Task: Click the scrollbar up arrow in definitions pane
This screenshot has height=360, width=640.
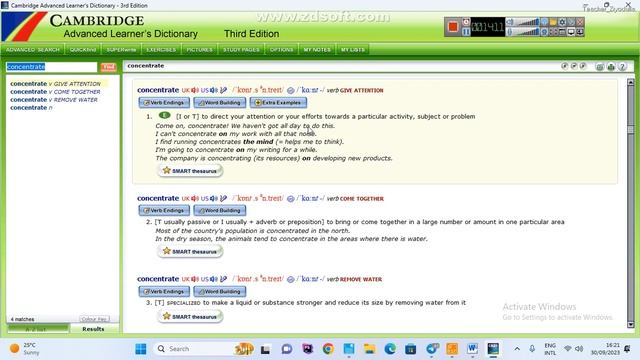Action: [x=631, y=82]
